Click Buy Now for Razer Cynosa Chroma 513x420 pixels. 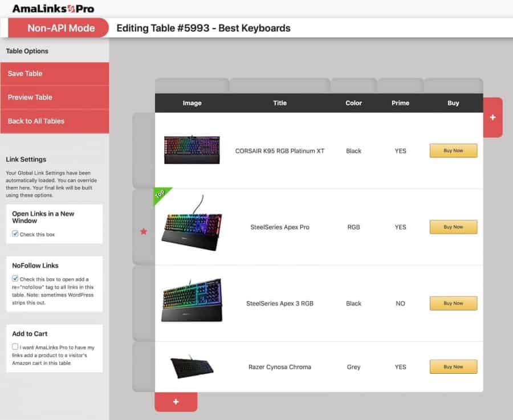(x=453, y=367)
